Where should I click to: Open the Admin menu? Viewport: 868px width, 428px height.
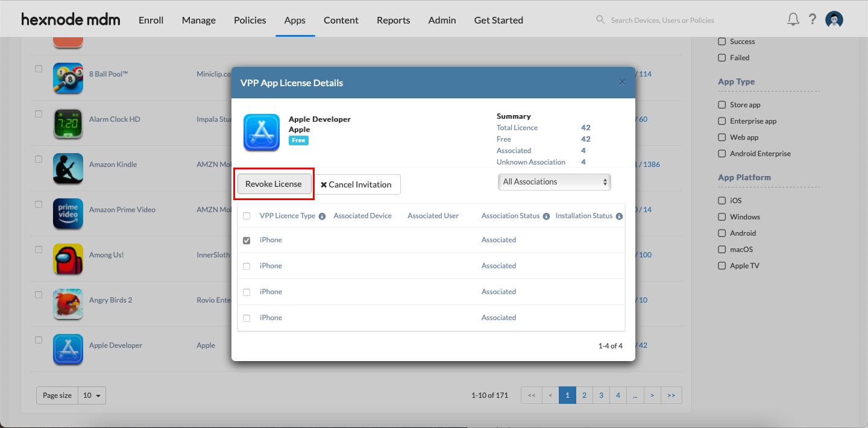(x=442, y=20)
